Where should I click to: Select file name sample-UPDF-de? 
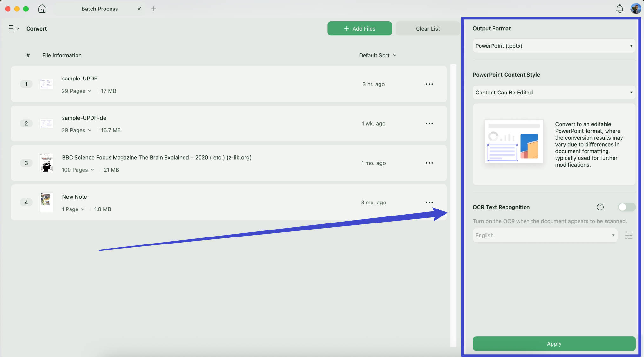pyautogui.click(x=84, y=118)
